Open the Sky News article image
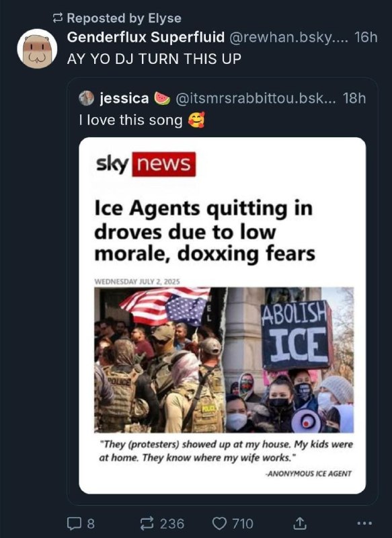 coord(223,315)
